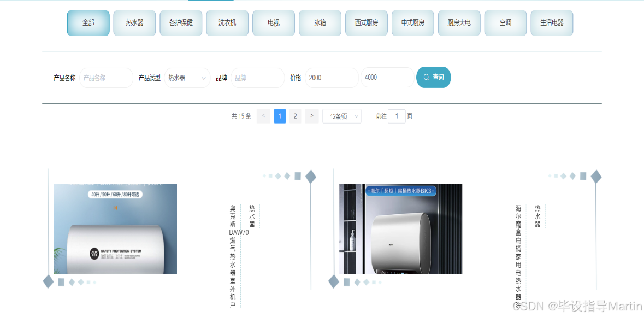Click the 品牌 input field

click(x=258, y=78)
